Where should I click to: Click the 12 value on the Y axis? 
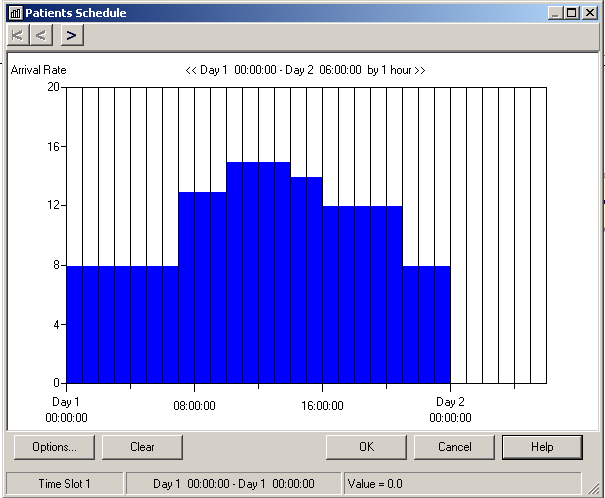pyautogui.click(x=54, y=205)
